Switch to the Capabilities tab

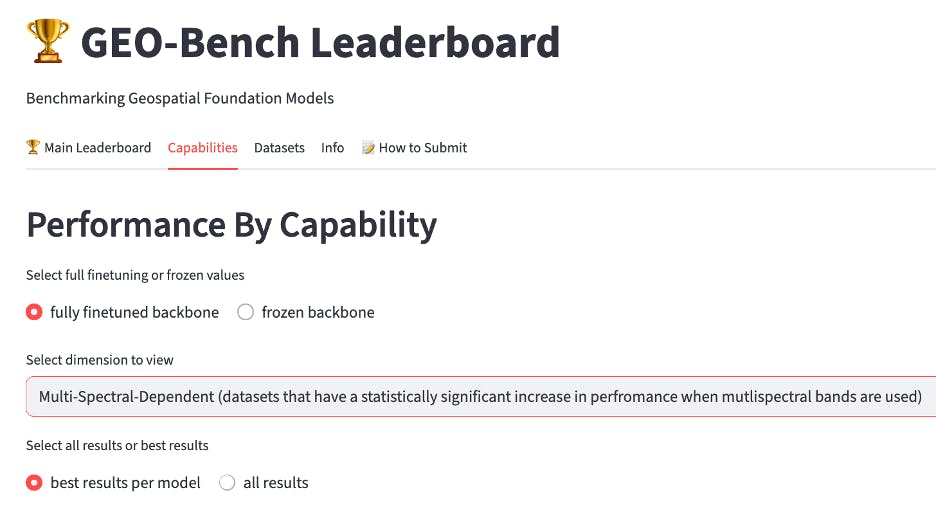coord(202,148)
